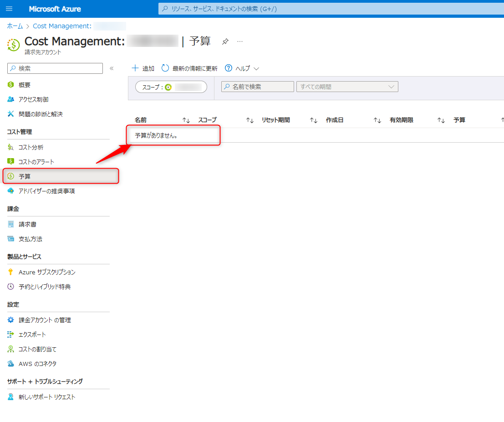Click 追加 plus button to add budget
504x422 pixels.
(143, 68)
